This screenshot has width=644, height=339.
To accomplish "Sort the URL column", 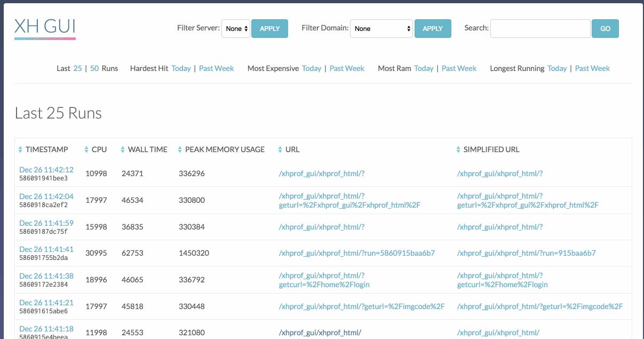I will click(280, 149).
